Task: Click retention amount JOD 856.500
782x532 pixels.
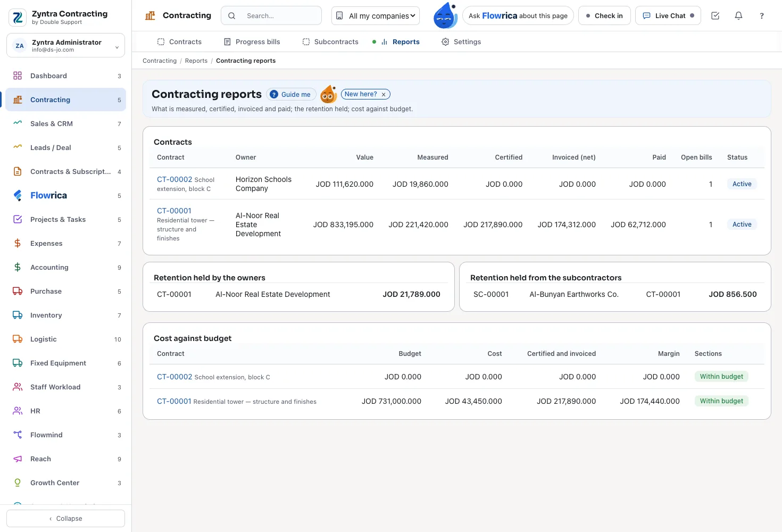Action: 733,294
